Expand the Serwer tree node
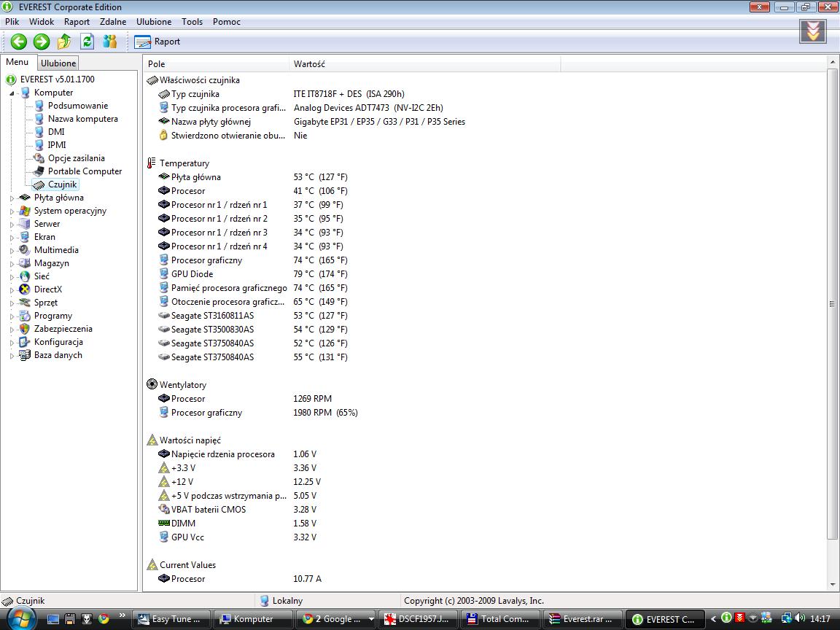The width and height of the screenshot is (840, 630). pos(12,225)
